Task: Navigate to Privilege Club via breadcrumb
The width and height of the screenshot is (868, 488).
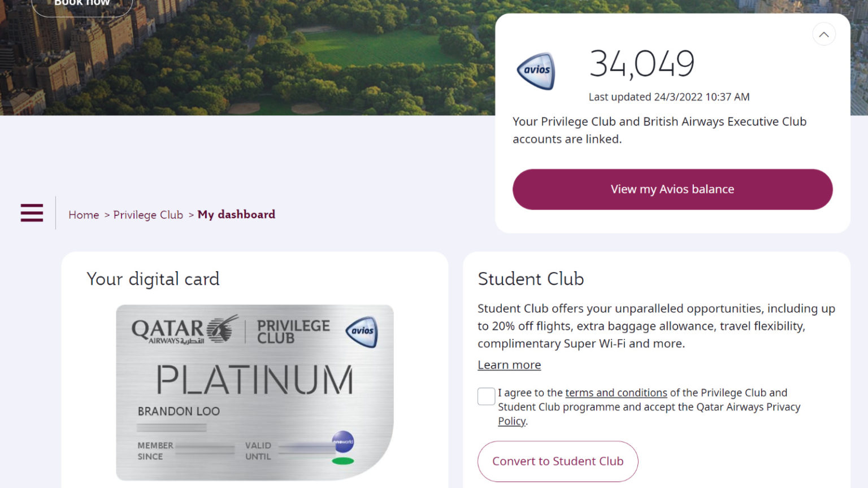Action: [x=148, y=215]
